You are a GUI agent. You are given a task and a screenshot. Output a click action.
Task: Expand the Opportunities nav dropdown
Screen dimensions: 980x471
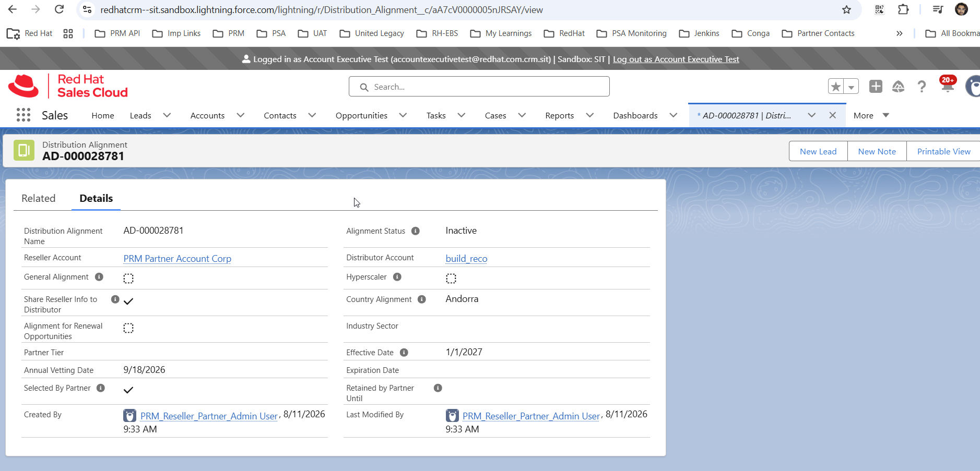click(x=403, y=115)
